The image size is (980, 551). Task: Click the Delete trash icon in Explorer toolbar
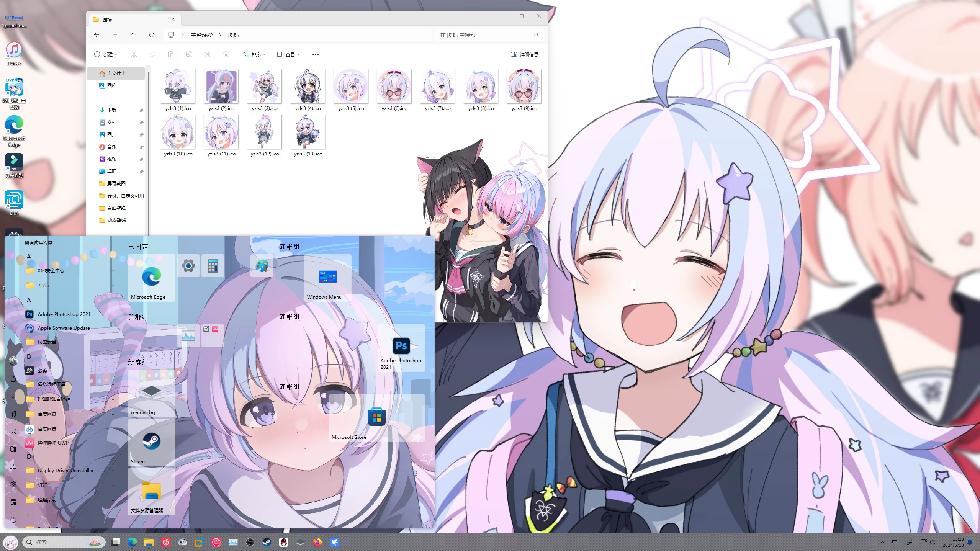pos(226,54)
